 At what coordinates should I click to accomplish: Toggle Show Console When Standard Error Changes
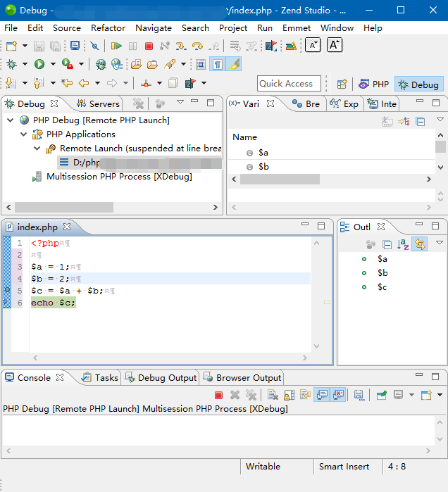[338, 395]
